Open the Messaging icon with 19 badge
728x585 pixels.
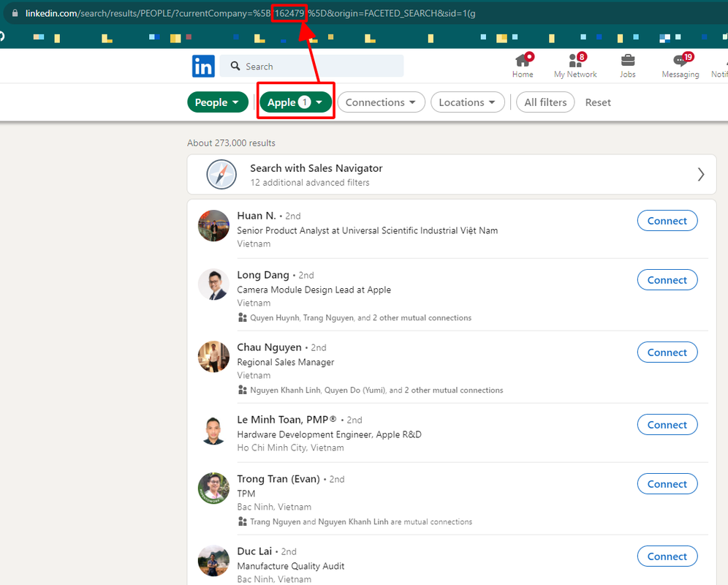680,61
